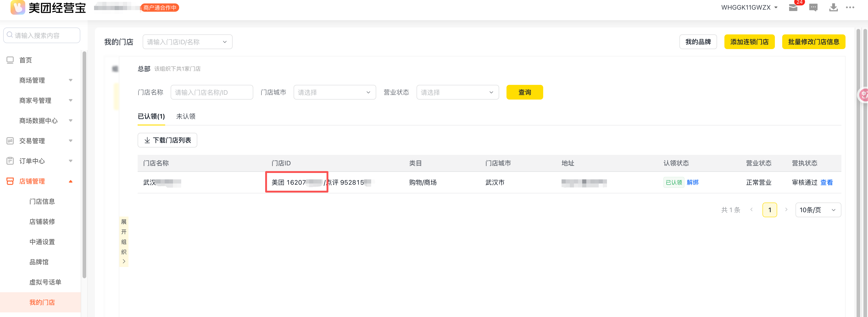Switch to the 未认领 tab

point(186,116)
